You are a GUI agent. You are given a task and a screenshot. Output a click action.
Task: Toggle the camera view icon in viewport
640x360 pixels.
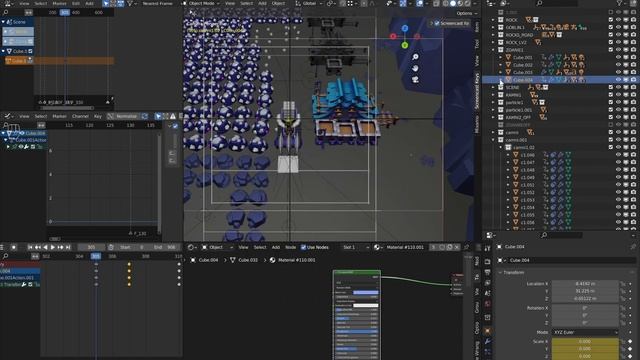pos(415,80)
